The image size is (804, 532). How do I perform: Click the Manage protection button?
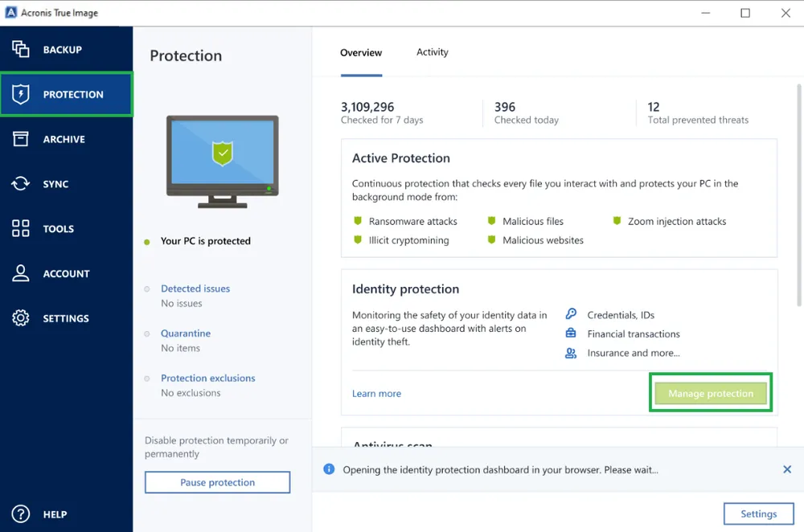click(x=711, y=394)
